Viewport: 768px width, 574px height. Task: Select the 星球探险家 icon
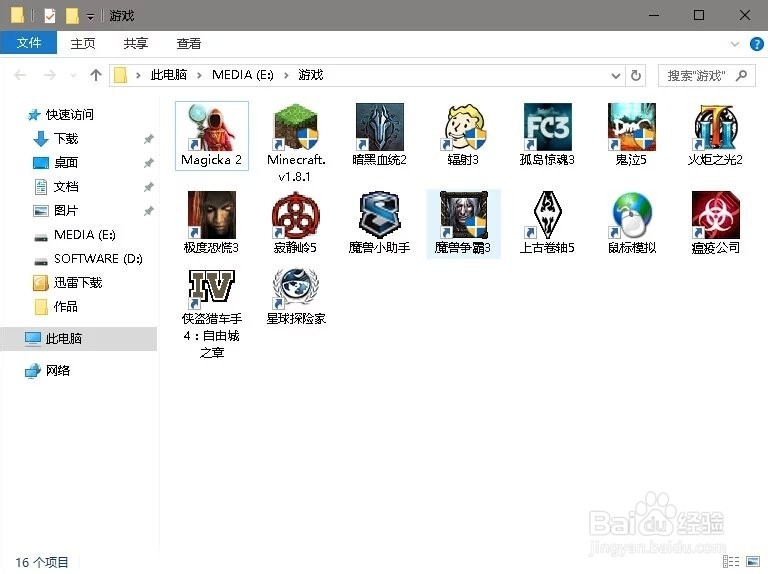(x=296, y=287)
